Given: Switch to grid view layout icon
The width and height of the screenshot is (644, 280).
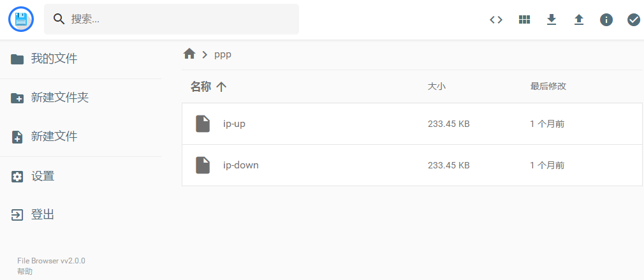Looking at the screenshot, I should (524, 20).
